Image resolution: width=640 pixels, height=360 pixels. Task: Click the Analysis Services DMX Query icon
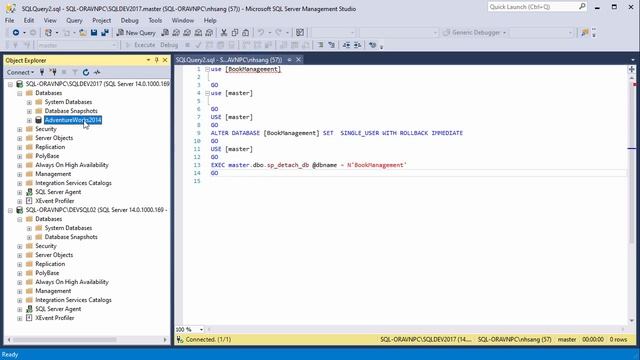tap(187, 33)
